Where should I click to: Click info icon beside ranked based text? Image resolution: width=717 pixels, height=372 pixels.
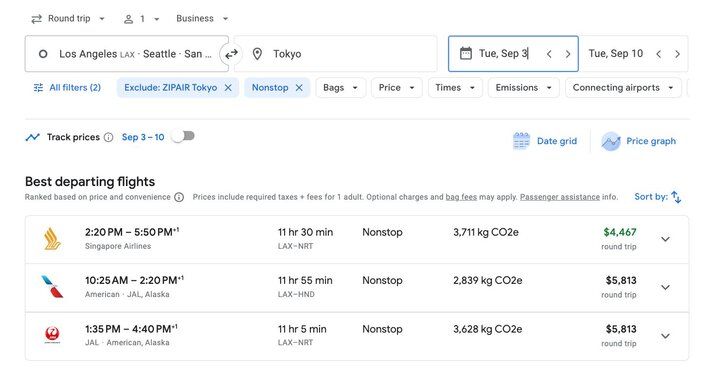[x=179, y=197]
